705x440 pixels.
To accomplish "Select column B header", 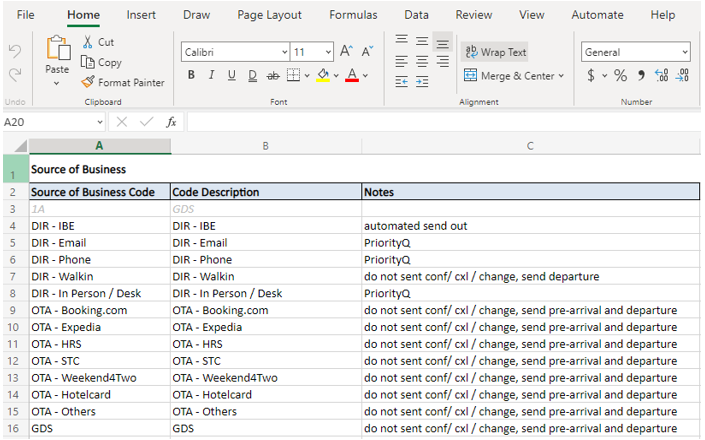I will (266, 146).
